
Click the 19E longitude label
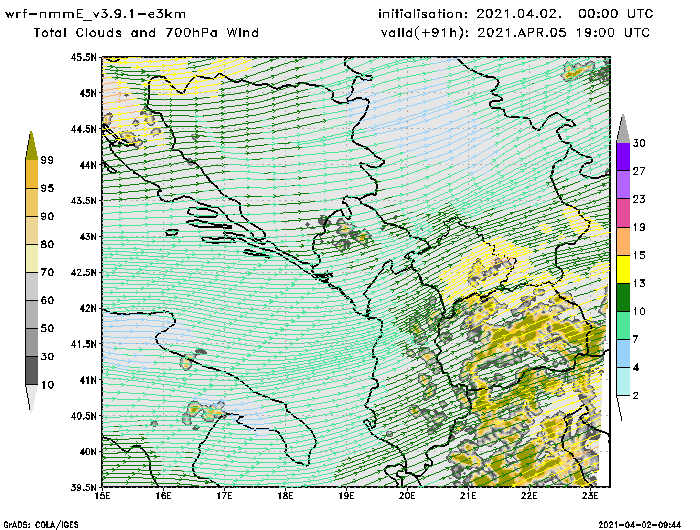(x=346, y=496)
